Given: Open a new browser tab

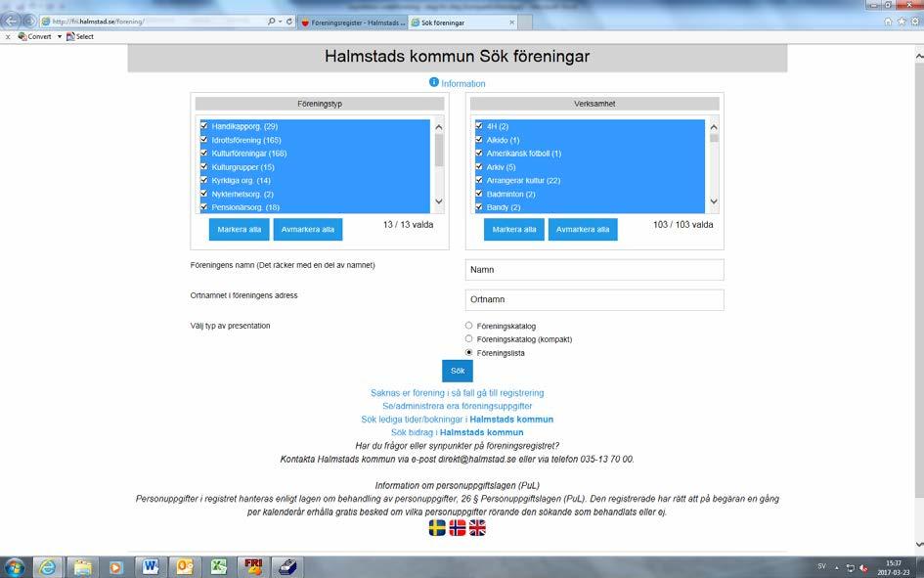Looking at the screenshot, I should [526, 22].
